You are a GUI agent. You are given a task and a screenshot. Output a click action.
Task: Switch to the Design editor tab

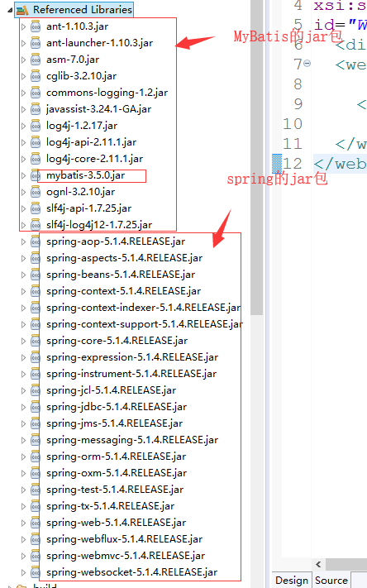coord(291,580)
